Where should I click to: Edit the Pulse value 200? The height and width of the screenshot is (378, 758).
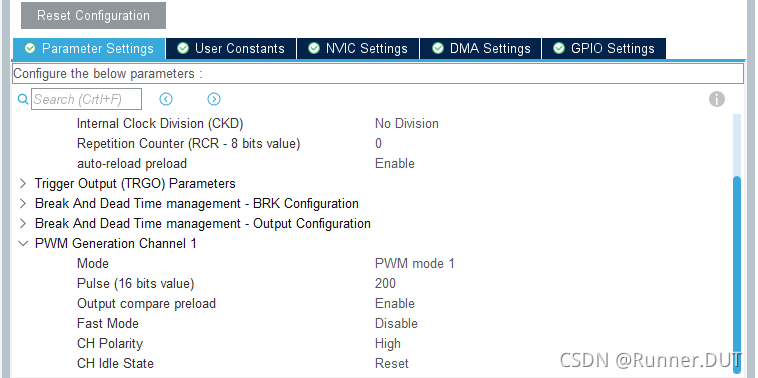click(x=385, y=283)
